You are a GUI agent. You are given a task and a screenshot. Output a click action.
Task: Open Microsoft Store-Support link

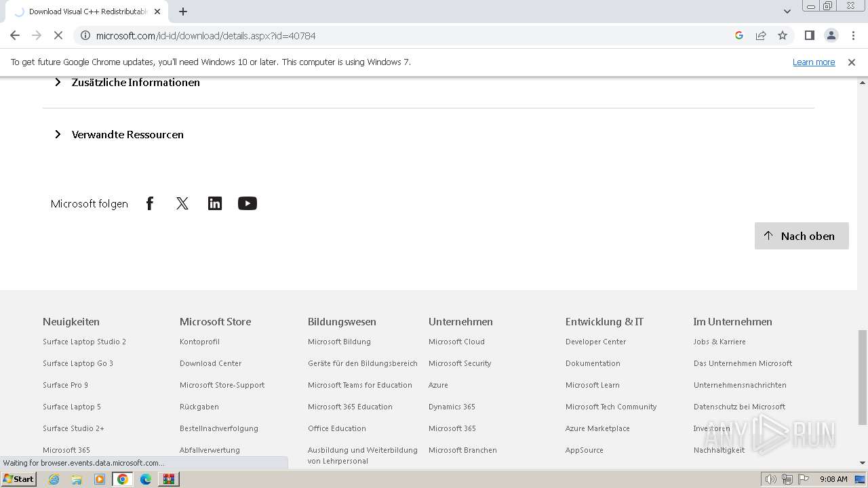[222, 385]
